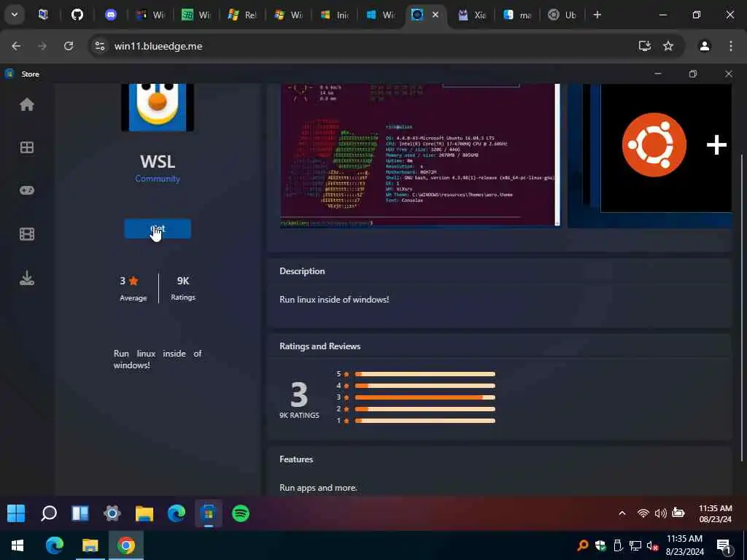This screenshot has width=747, height=560.
Task: Click the 5 star rating bar
Action: tap(425, 374)
